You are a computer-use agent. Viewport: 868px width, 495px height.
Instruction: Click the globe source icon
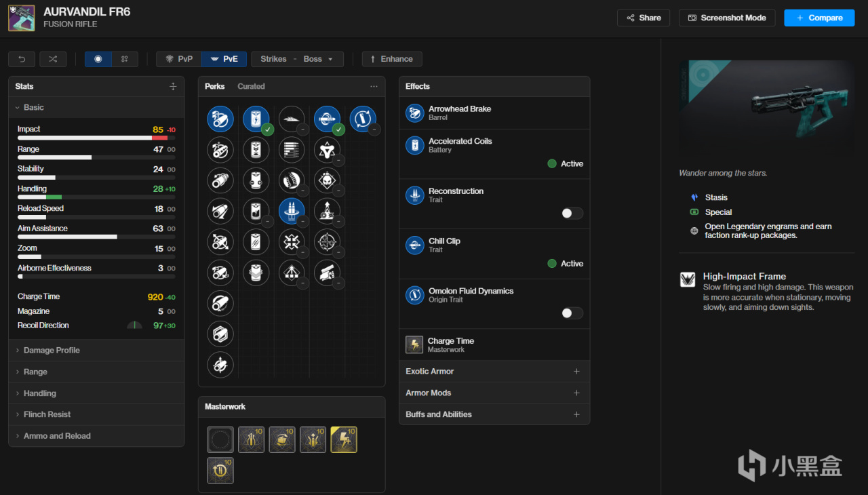[x=694, y=231]
